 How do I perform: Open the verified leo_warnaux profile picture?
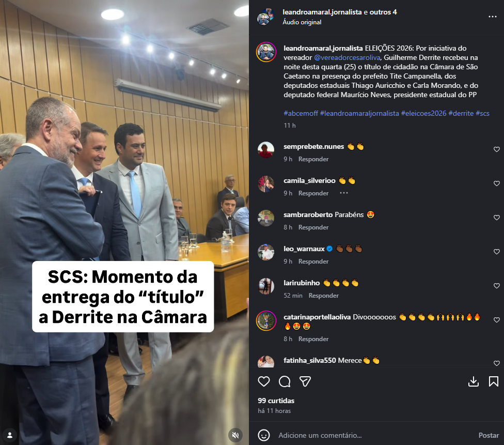[266, 252]
